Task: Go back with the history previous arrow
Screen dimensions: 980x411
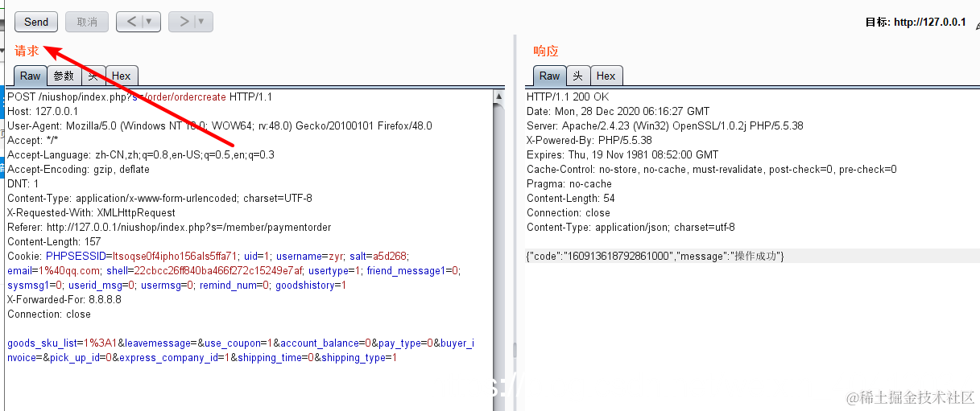Action: click(130, 22)
